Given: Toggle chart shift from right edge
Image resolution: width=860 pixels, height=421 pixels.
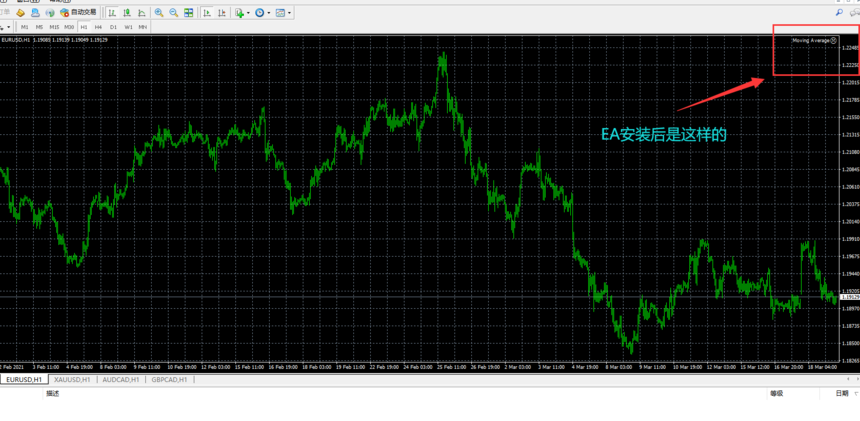Looking at the screenshot, I should coord(222,13).
